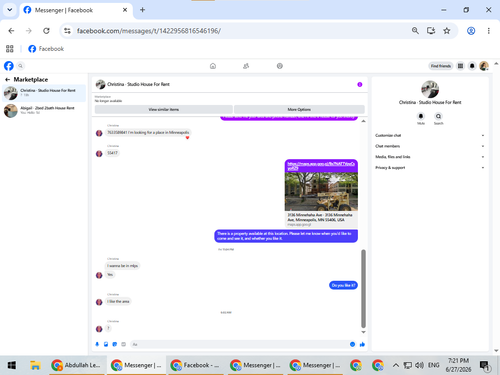Go to Home feed icon
Image resolution: width=500 pixels, height=375 pixels.
tap(213, 66)
